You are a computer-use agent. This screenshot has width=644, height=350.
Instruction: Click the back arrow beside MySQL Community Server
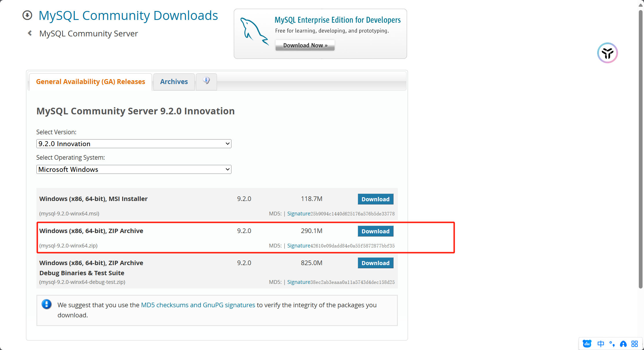30,33
